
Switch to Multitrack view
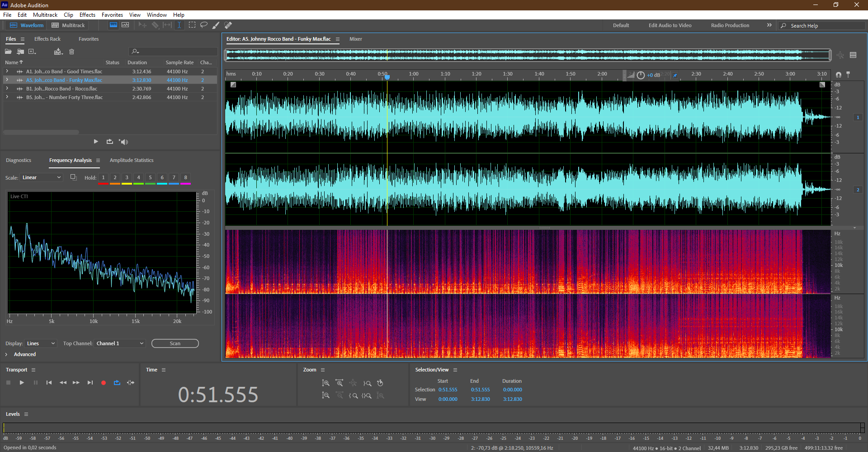coord(68,25)
